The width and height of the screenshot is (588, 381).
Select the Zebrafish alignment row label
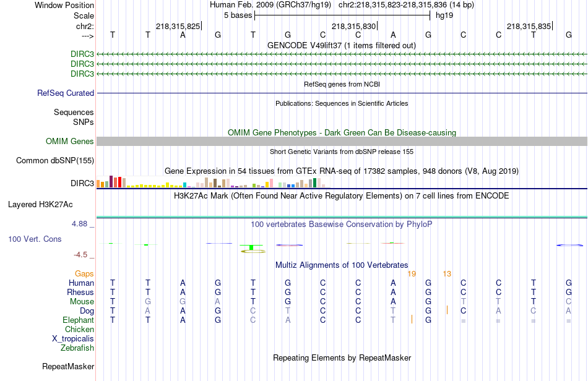[77, 348]
